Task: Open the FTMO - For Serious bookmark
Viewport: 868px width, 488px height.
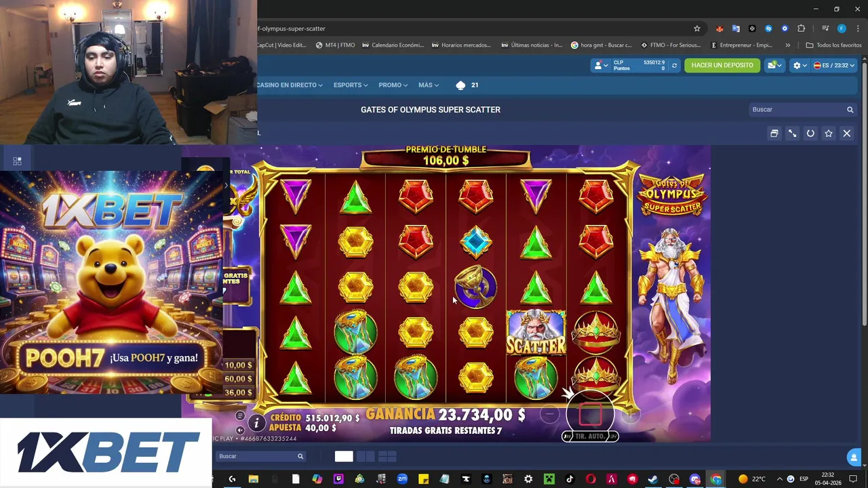Action: coord(670,45)
